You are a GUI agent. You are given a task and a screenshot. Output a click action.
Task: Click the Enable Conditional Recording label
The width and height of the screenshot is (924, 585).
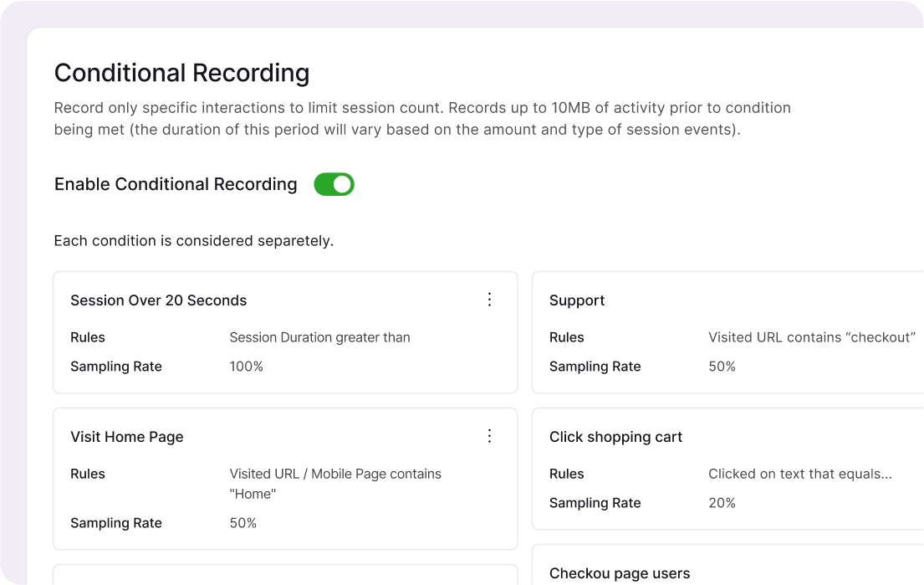176,184
